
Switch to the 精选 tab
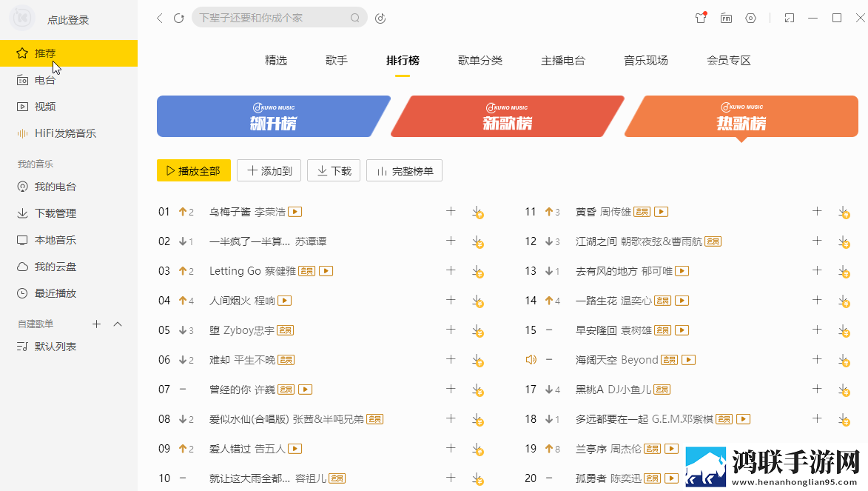click(x=276, y=61)
